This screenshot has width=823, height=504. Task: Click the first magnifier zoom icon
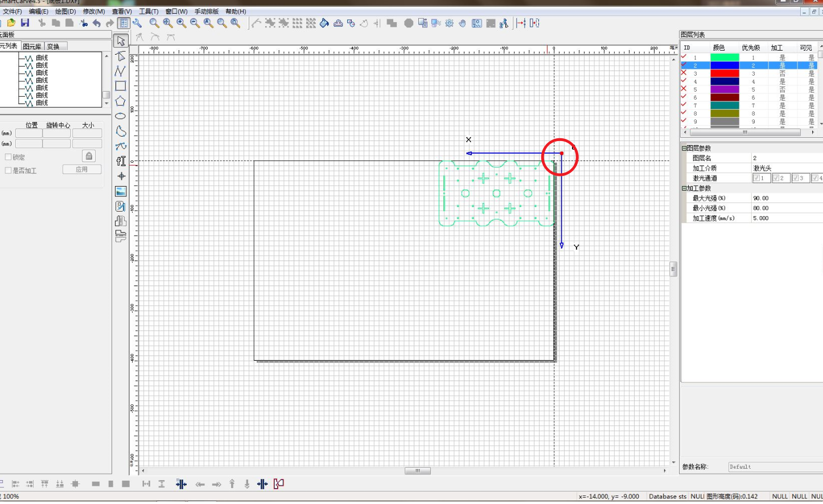[154, 23]
